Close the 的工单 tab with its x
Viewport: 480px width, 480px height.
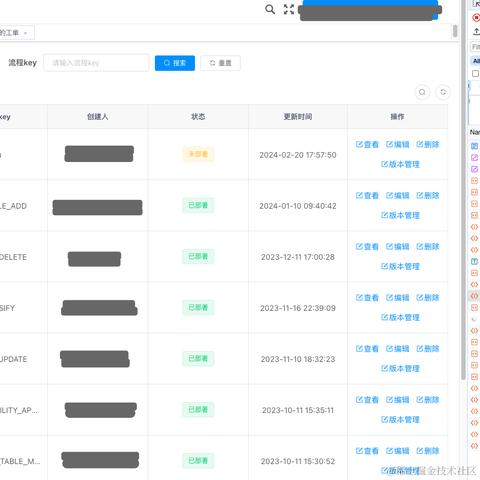click(x=25, y=33)
